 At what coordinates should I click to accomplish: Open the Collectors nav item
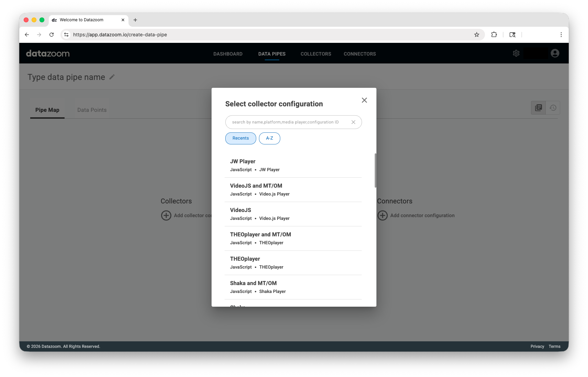click(316, 54)
